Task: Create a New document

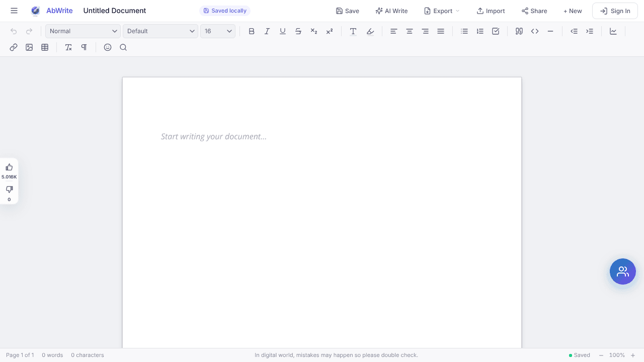Action: point(573,11)
